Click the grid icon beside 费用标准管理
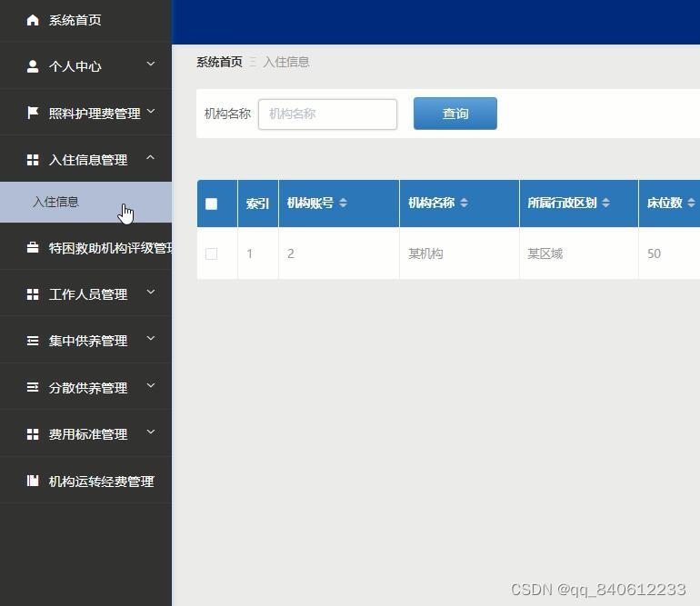 click(33, 434)
